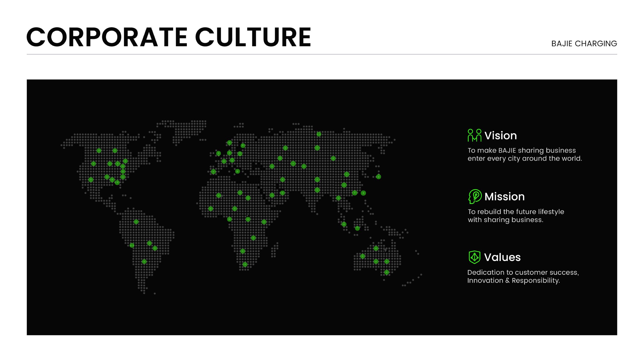644x362 pixels.
Task: Click the BAJIE CHARGING label
Action: coord(584,43)
